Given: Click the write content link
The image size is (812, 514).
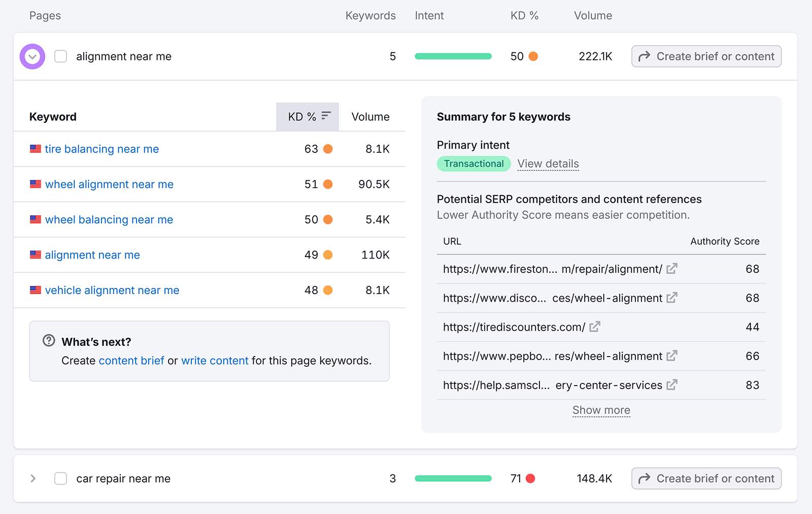Looking at the screenshot, I should (x=215, y=361).
